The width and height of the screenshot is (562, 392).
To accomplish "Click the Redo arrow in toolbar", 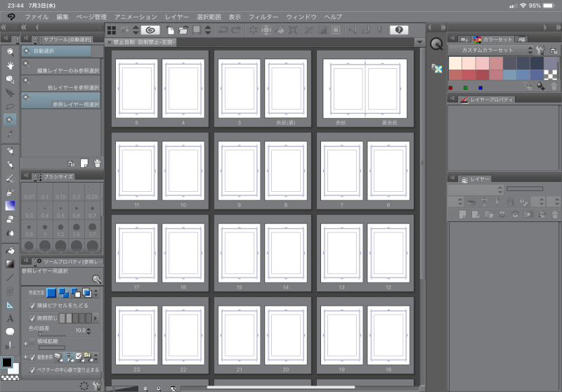I will coord(236,30).
